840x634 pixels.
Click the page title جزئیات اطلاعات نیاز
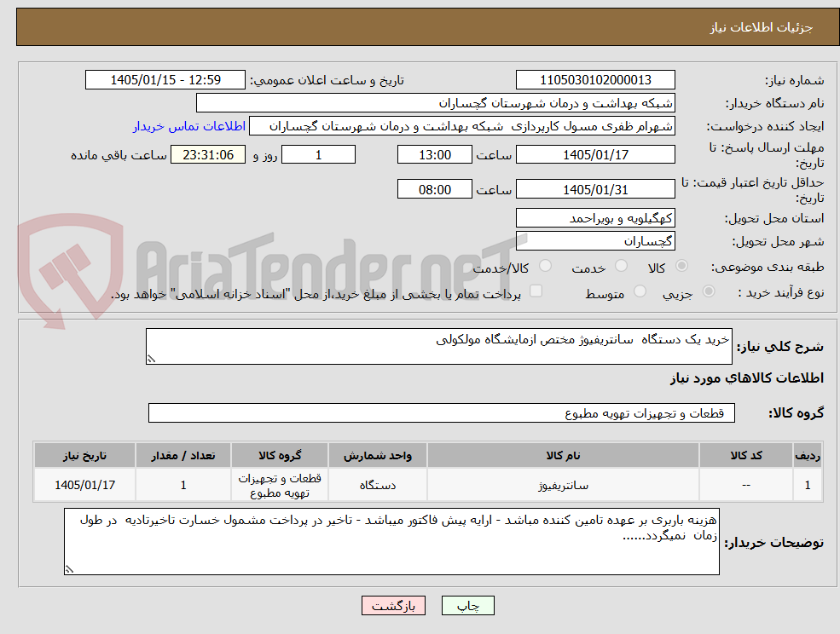coord(762,27)
